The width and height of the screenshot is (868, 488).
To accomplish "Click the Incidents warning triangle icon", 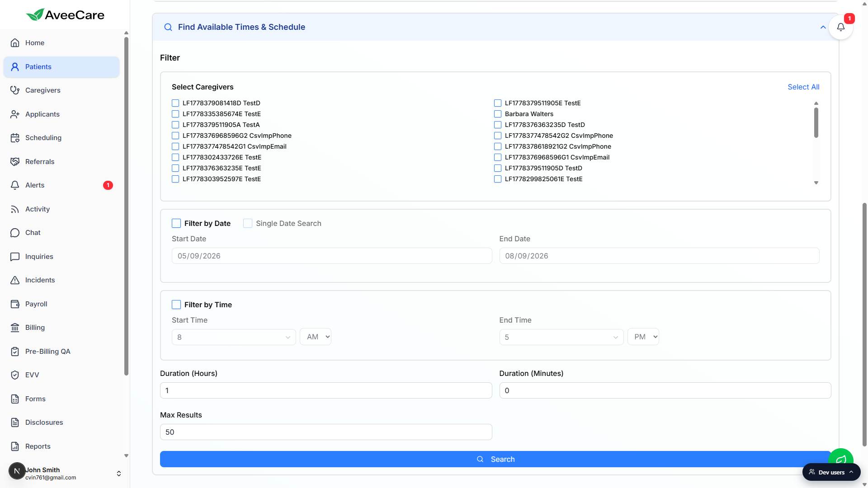I will click(15, 280).
